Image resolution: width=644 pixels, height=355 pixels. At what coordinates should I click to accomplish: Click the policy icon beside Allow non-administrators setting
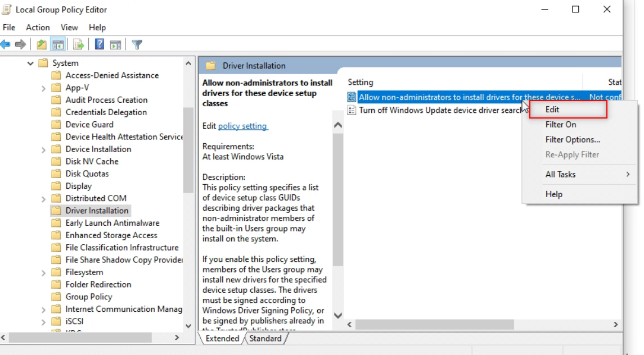click(x=352, y=97)
